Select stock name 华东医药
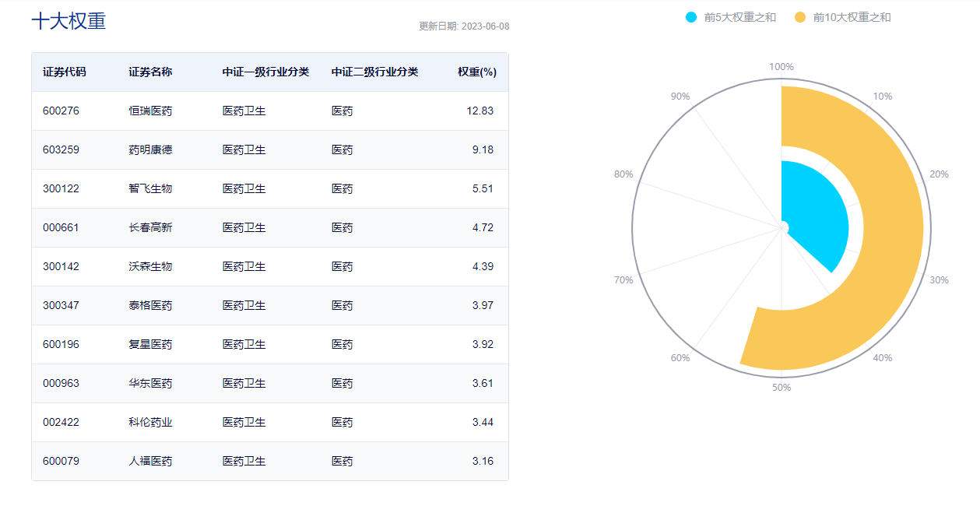The image size is (980, 506). pyautogui.click(x=150, y=384)
